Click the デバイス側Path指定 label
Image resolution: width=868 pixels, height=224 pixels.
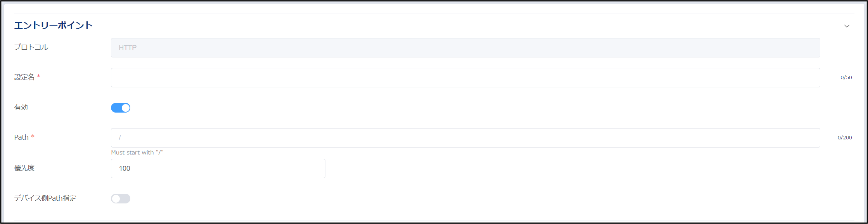[x=45, y=198]
